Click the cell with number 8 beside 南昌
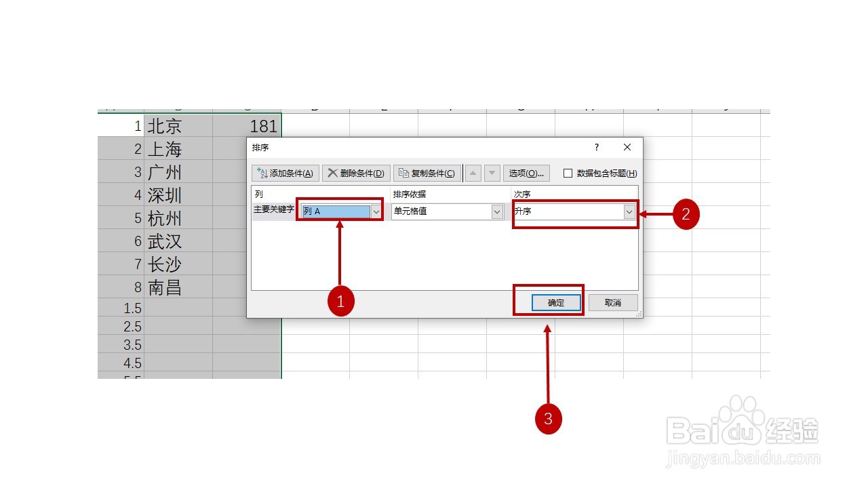Image resolution: width=868 pixels, height=488 pixels. tap(121, 287)
